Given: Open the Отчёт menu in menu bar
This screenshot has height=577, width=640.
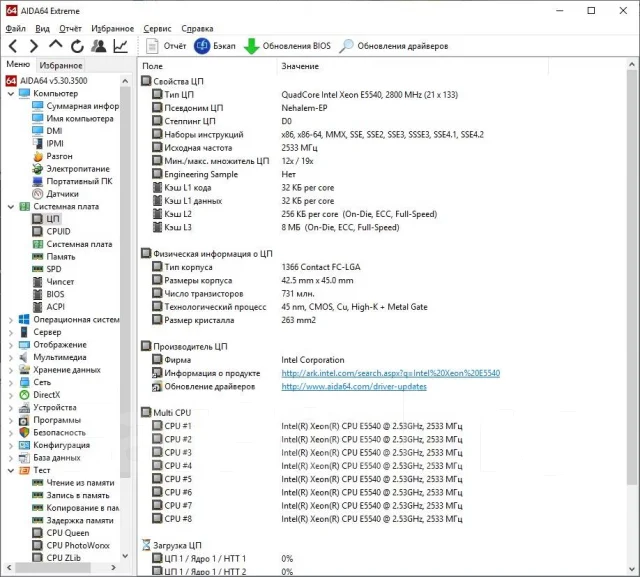Looking at the screenshot, I should point(70,29).
